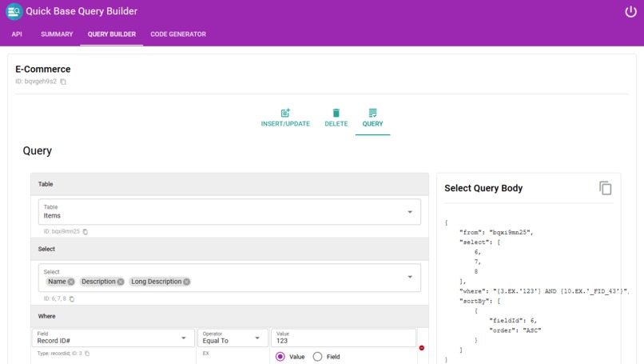This screenshot has width=644, height=364.
Task: Click the Select Query Body heading
Action: coord(483,188)
